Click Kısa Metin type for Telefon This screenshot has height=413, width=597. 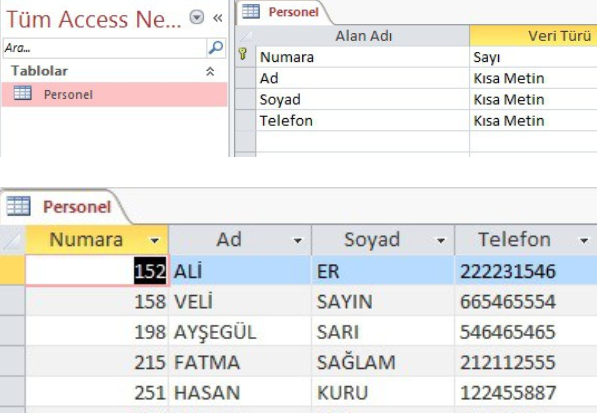tap(533, 121)
